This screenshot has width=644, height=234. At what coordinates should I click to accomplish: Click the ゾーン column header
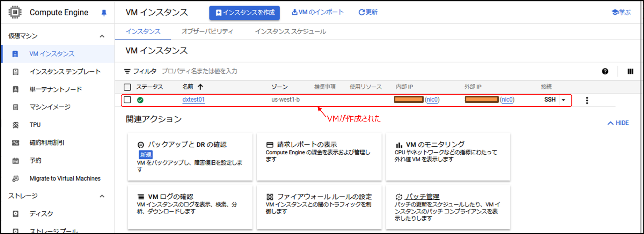(279, 87)
